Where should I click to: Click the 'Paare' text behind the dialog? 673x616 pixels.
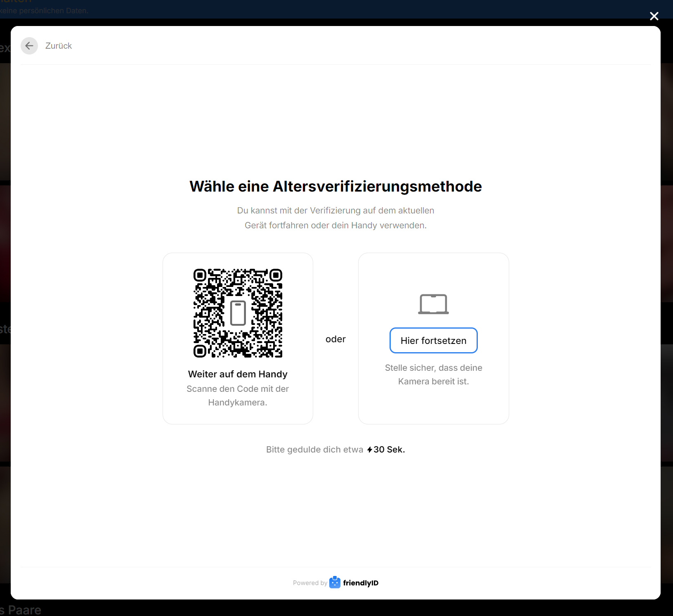[x=24, y=610]
